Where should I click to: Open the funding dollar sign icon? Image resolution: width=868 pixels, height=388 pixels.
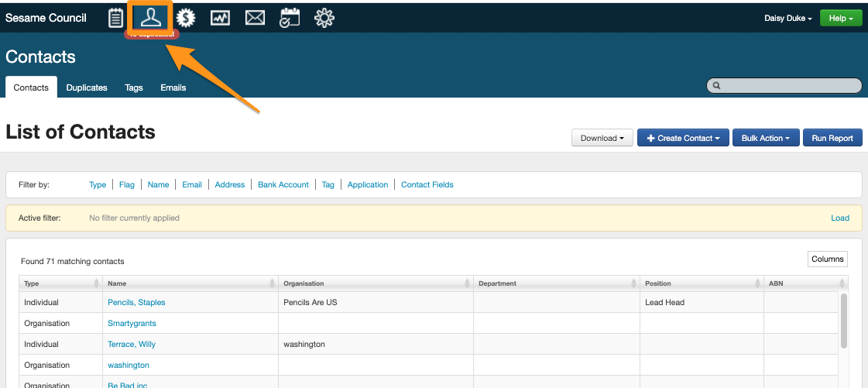[185, 17]
